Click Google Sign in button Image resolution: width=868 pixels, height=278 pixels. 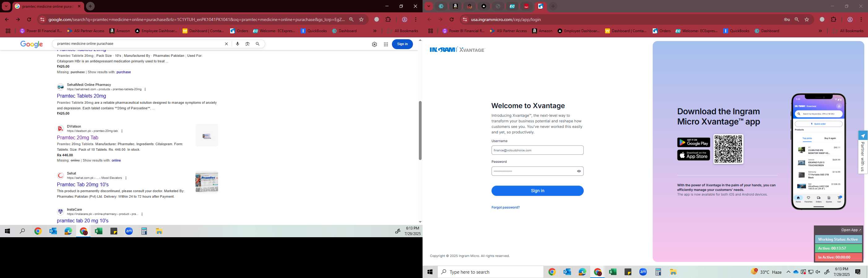402,44
